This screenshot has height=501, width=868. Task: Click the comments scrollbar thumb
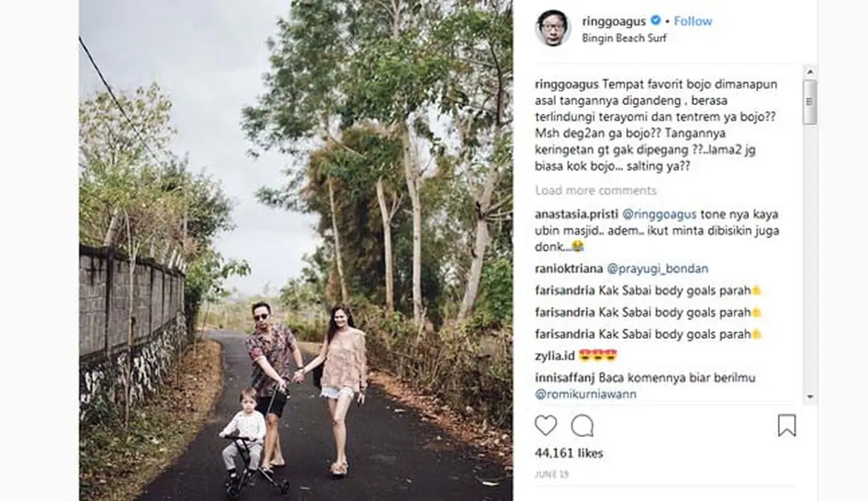pos(809,102)
